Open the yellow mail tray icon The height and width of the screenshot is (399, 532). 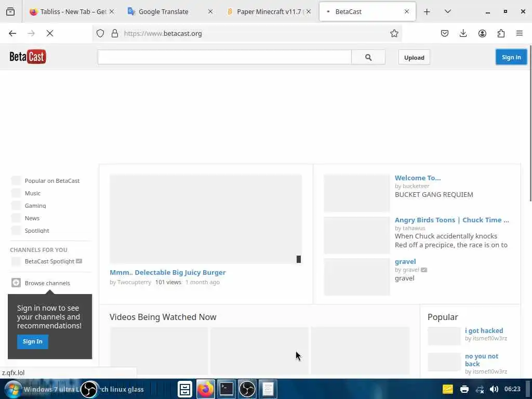[x=447, y=389]
